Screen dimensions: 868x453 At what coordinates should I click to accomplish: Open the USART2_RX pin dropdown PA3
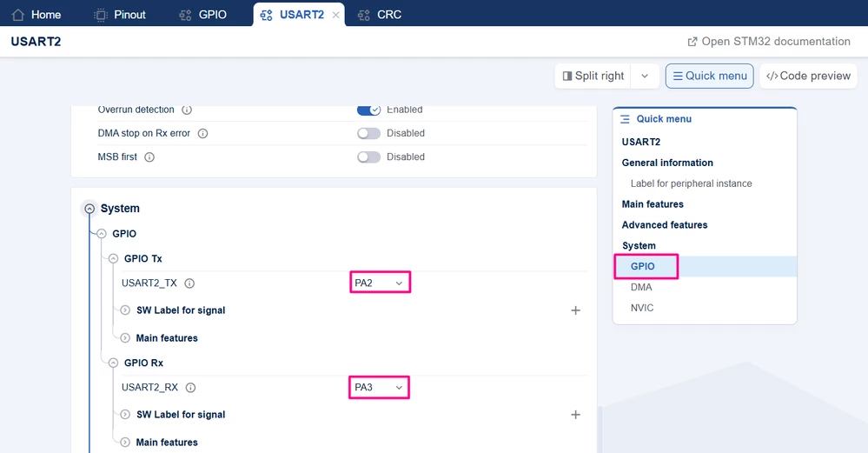(379, 387)
